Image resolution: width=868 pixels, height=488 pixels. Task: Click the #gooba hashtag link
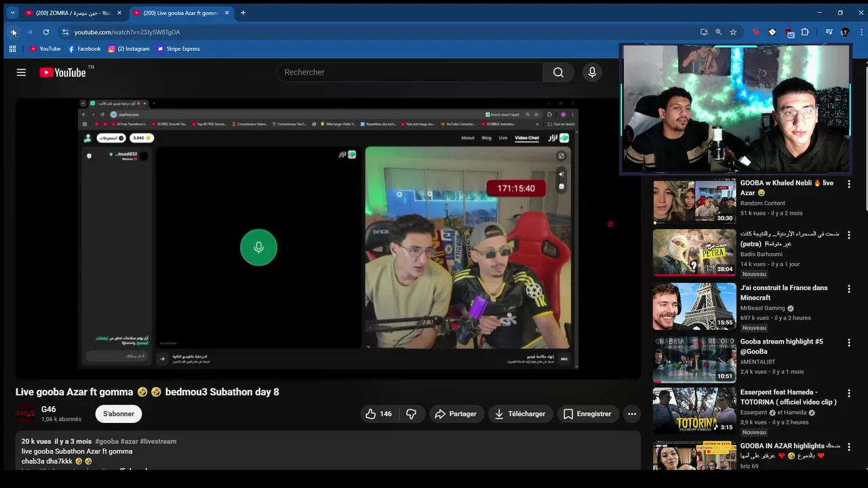[x=106, y=441]
